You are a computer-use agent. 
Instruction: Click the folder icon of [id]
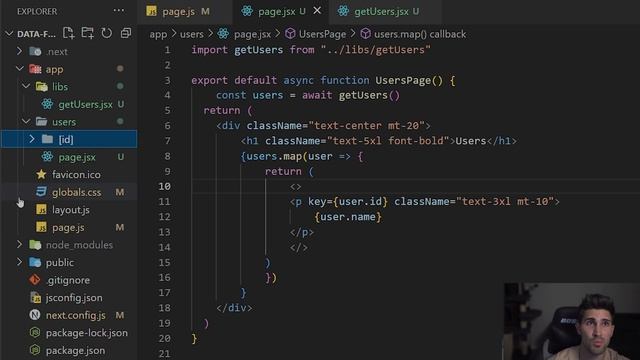(47, 139)
